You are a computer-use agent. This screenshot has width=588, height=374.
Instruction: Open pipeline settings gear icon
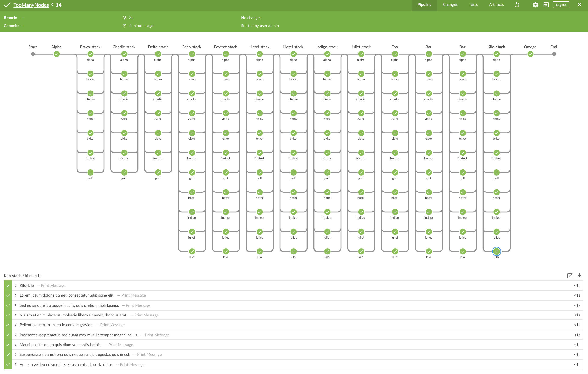pyautogui.click(x=535, y=5)
